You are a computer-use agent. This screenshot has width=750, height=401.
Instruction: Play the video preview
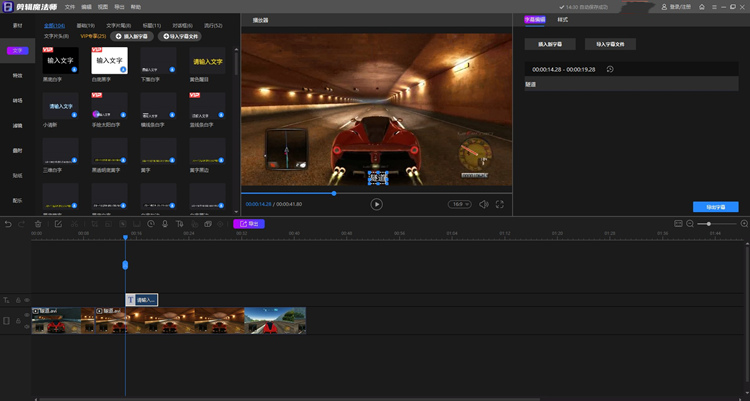(376, 204)
